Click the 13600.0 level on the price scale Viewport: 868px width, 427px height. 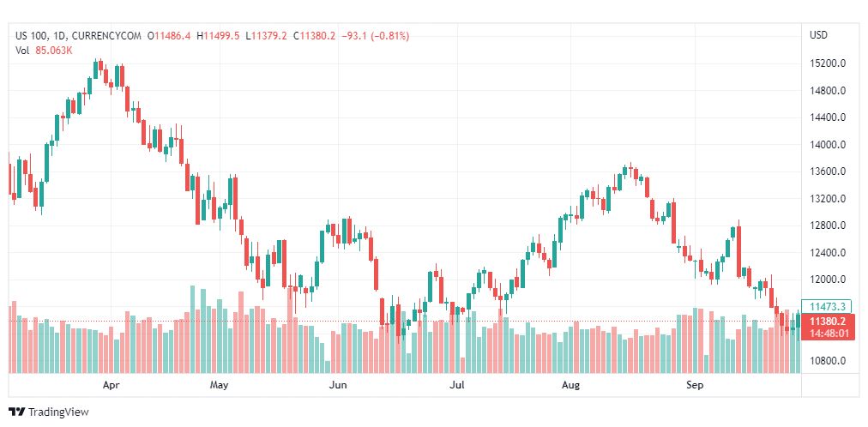click(x=829, y=171)
